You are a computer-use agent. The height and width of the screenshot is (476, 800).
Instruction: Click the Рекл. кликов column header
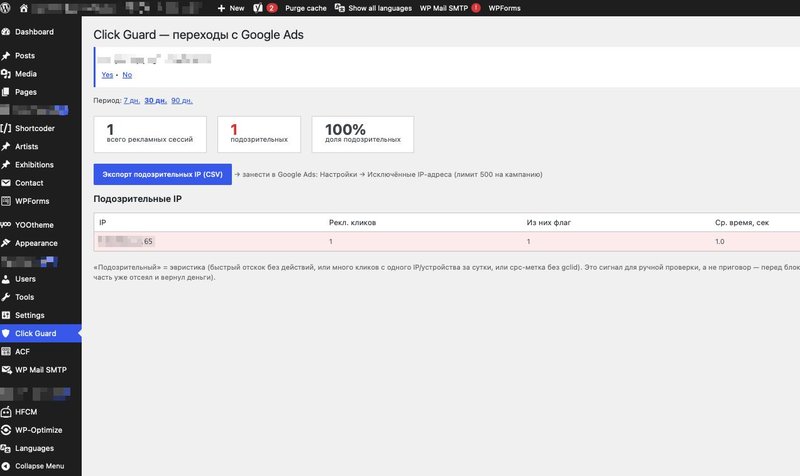coord(353,222)
